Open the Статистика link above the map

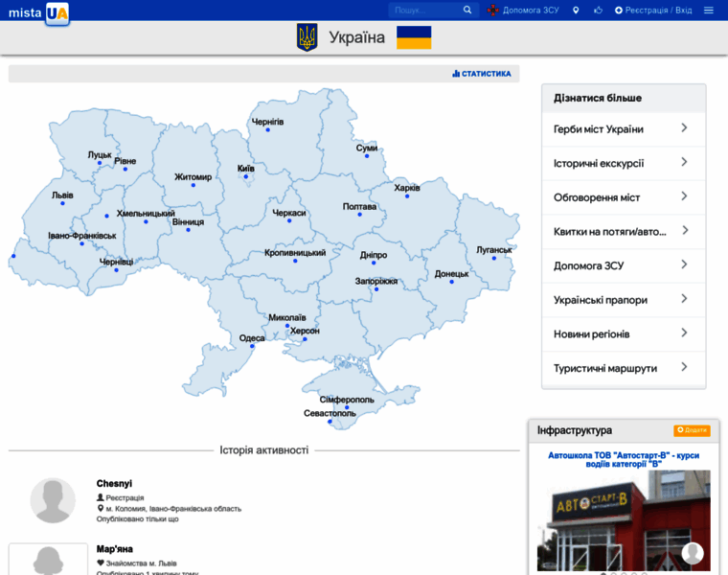(482, 74)
